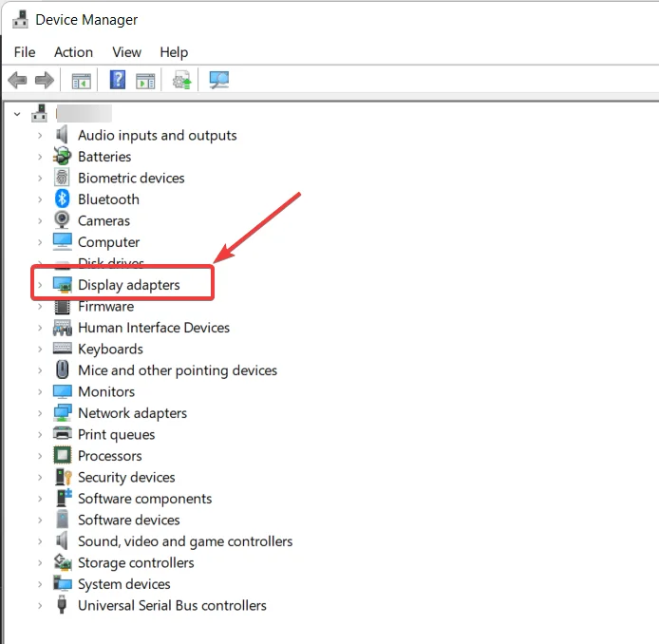Viewport: 659px width, 644px height.
Task: Expand the Display adapters chevron
Action: pyautogui.click(x=40, y=285)
